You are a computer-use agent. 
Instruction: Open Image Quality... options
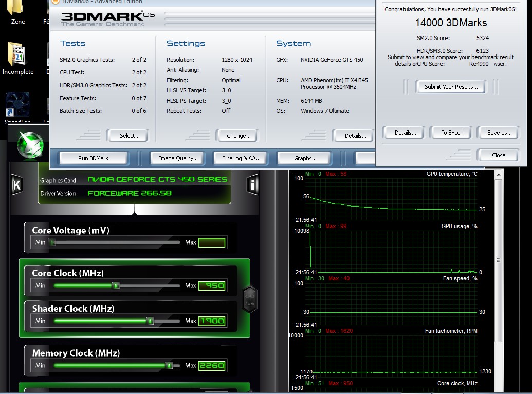point(177,158)
